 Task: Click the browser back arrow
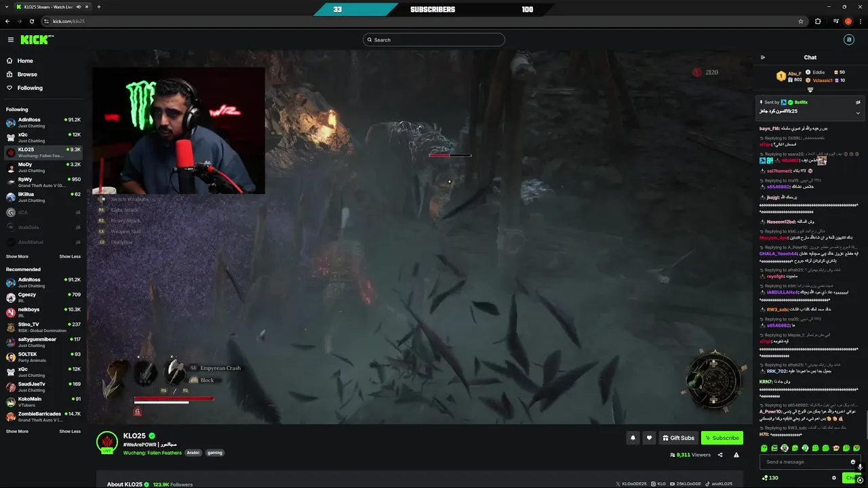point(7,21)
